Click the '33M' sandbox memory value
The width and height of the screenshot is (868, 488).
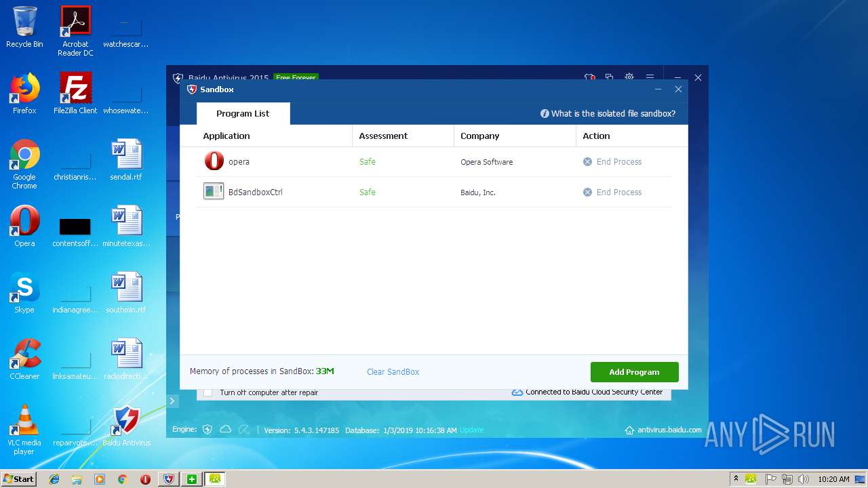pos(325,371)
